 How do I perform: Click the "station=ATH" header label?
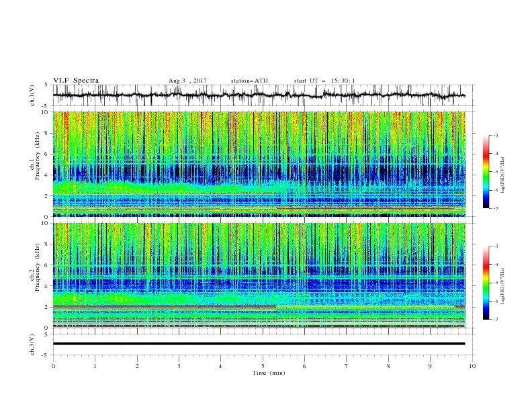tap(249, 81)
